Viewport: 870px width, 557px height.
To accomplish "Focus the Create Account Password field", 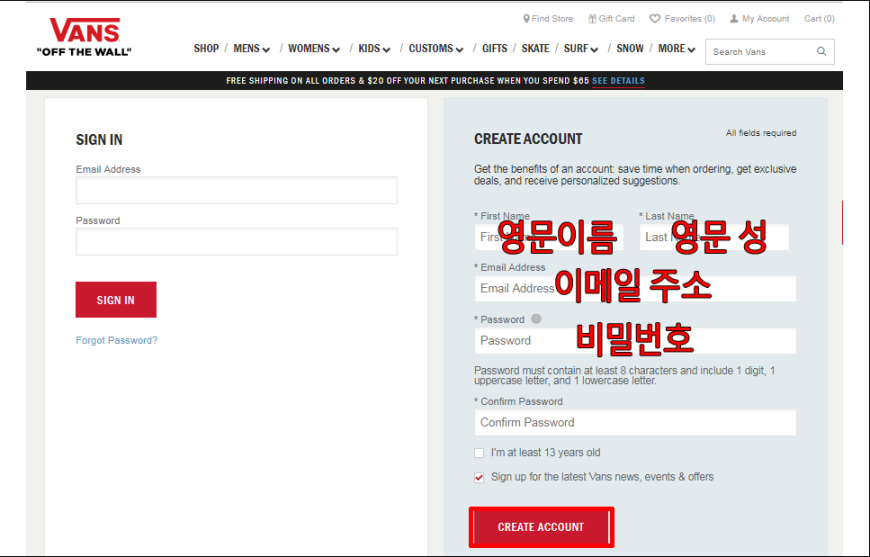I will click(635, 341).
